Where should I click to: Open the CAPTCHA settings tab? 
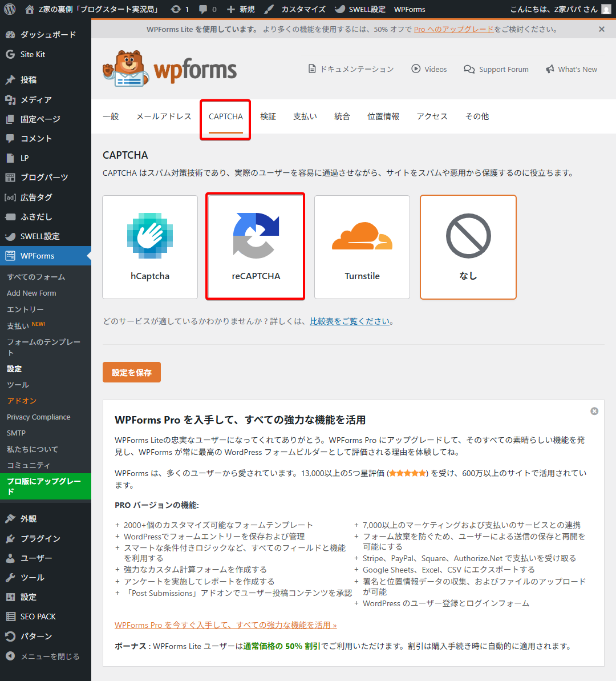(x=225, y=116)
